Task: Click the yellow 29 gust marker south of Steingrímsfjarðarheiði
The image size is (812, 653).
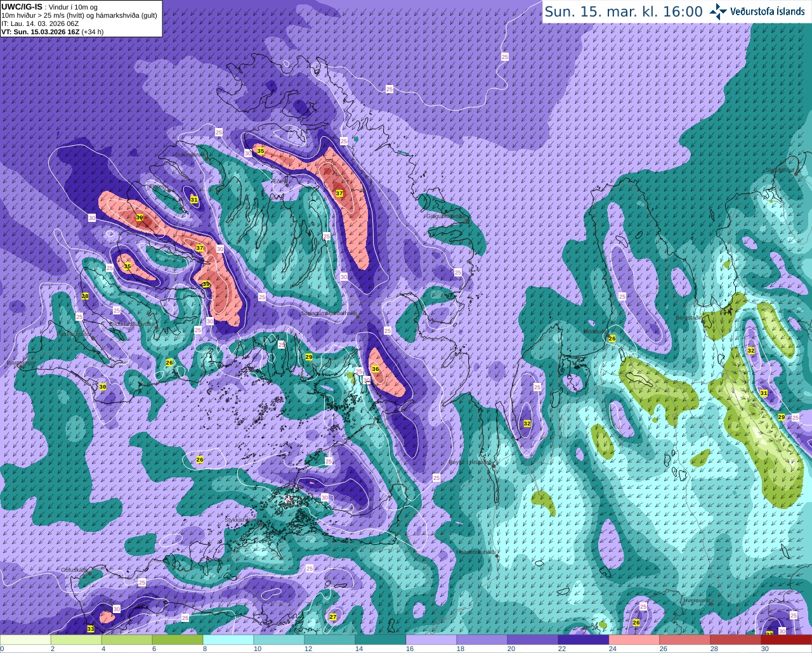Action: [x=309, y=358]
